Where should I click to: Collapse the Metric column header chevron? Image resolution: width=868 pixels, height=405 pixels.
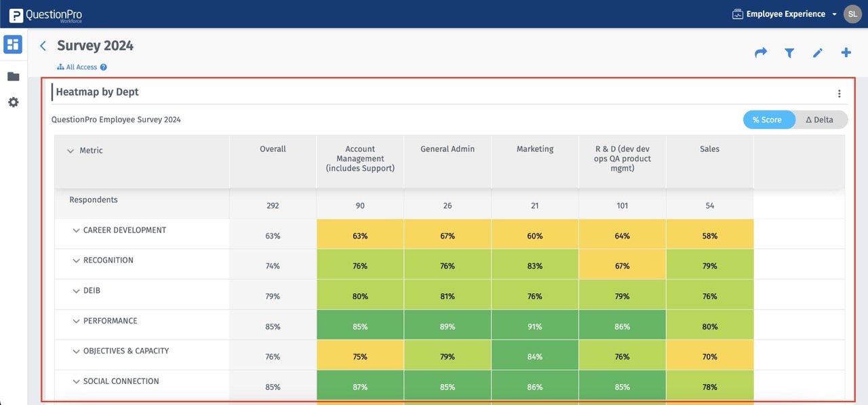[x=71, y=151]
